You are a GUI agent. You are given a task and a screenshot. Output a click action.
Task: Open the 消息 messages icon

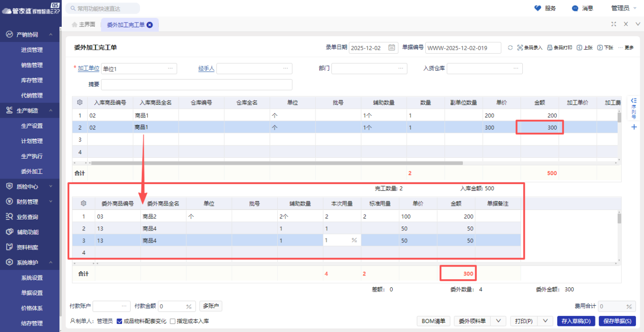tap(575, 8)
